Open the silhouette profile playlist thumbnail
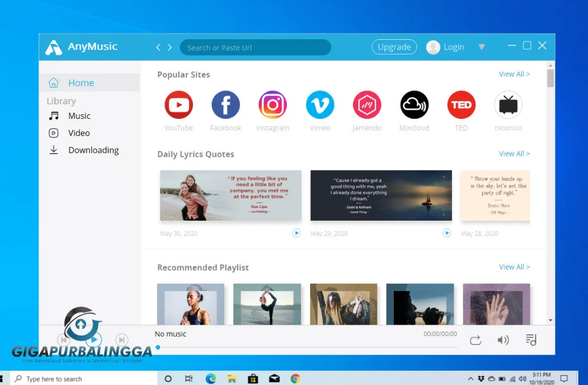The height and width of the screenshot is (385, 588). point(420,304)
